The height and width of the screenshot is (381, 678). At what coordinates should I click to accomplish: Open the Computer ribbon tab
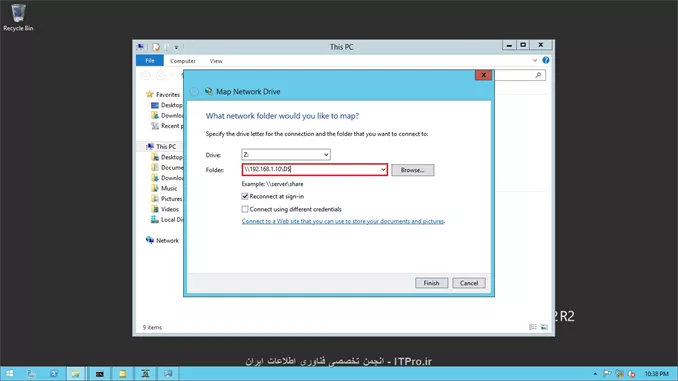[x=183, y=61]
